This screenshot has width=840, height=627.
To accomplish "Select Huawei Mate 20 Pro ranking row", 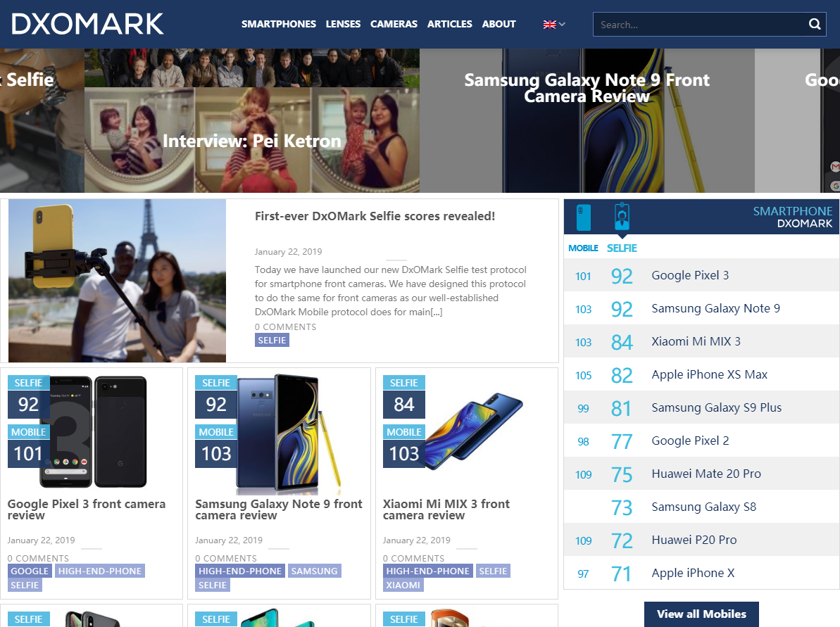I will [x=702, y=474].
